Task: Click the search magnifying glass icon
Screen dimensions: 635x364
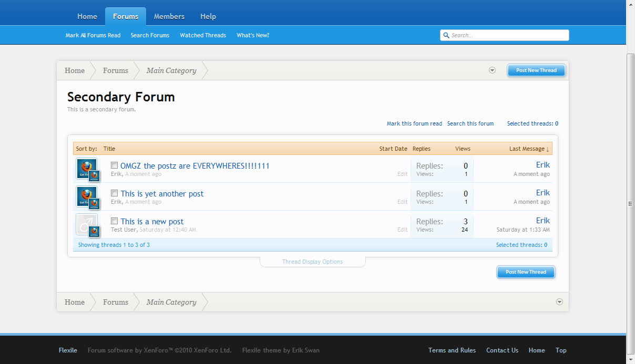Action: [447, 35]
